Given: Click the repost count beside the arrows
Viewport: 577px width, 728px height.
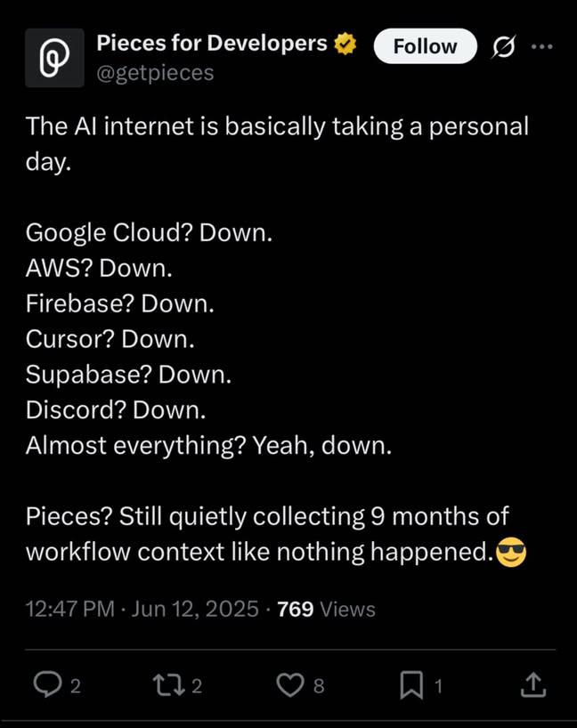Looking at the screenshot, I should coord(198,685).
